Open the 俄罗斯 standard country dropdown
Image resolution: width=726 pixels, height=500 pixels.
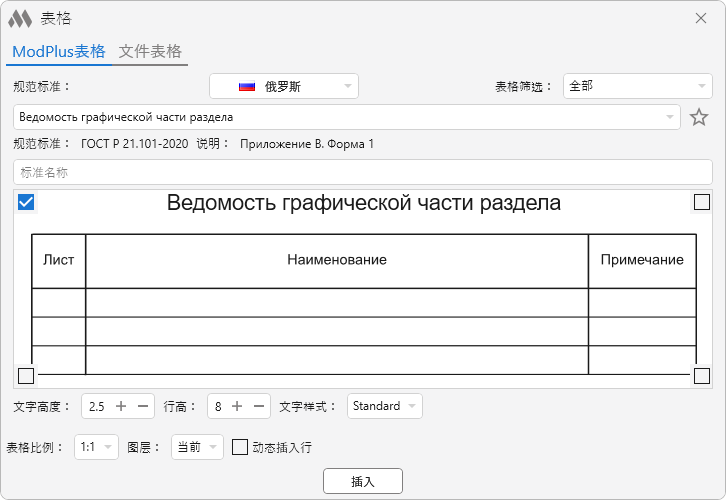tap(284, 87)
